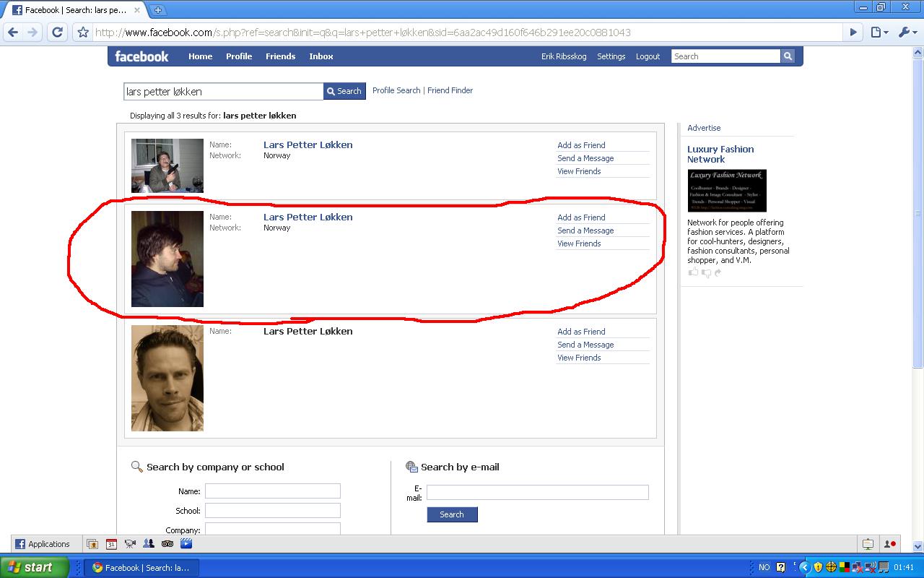The height and width of the screenshot is (578, 924).
Task: Open the Photos app icon in bottom bar
Action: [x=92, y=544]
